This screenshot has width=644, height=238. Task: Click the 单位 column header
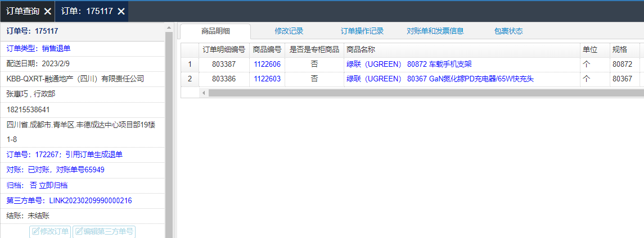(x=595, y=49)
